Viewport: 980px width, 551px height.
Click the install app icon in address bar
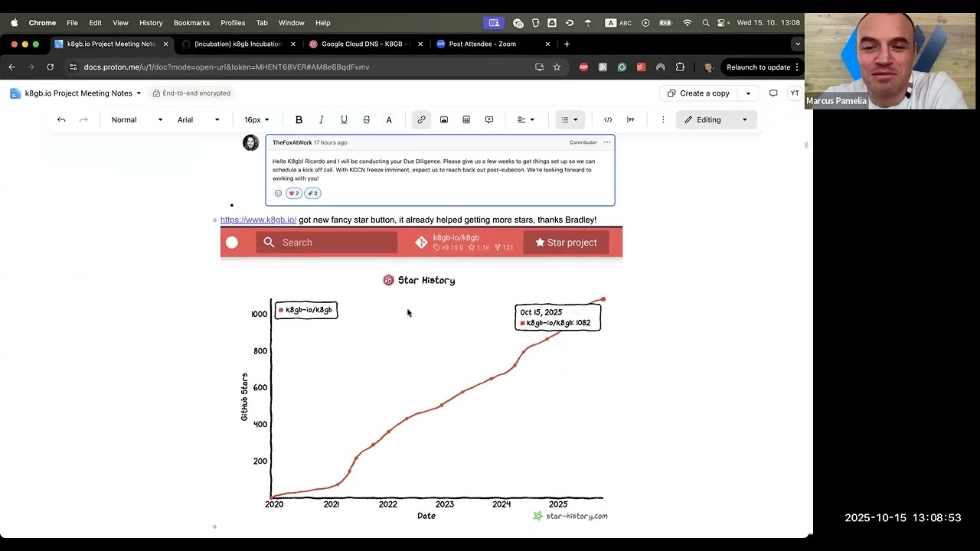(x=540, y=67)
